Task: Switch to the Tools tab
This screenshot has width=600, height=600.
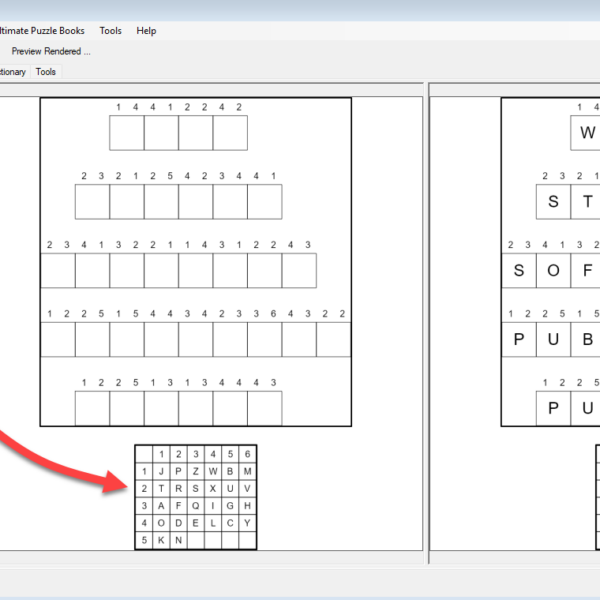Action: point(46,72)
